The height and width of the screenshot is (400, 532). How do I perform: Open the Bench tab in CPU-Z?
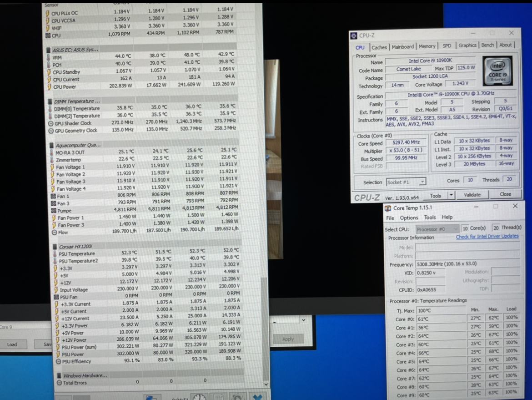point(487,45)
